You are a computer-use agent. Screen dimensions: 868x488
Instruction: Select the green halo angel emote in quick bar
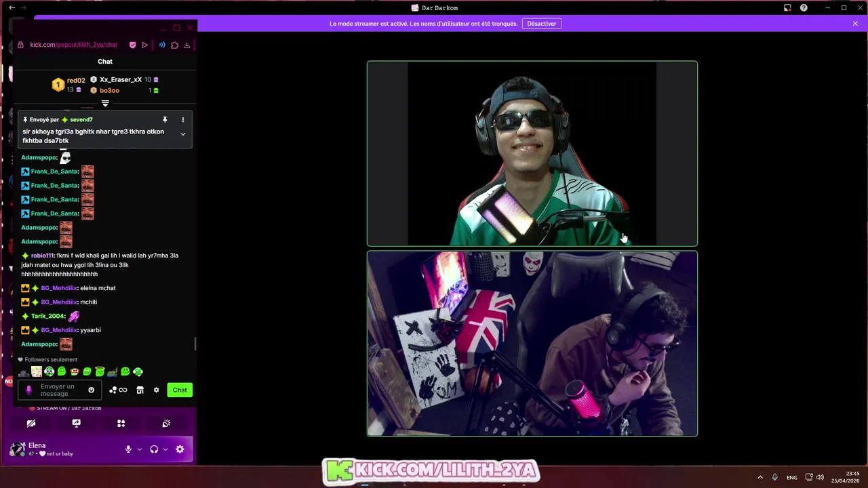[100, 371]
